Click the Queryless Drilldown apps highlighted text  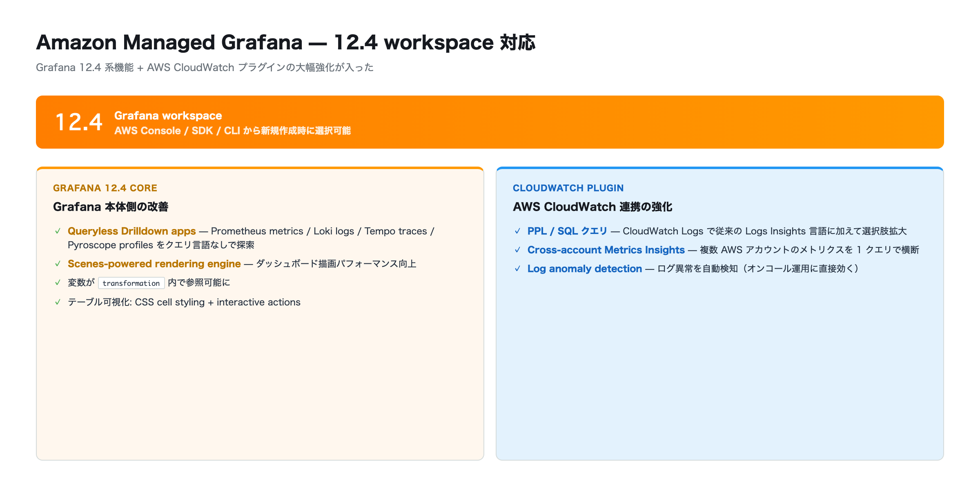[132, 231]
